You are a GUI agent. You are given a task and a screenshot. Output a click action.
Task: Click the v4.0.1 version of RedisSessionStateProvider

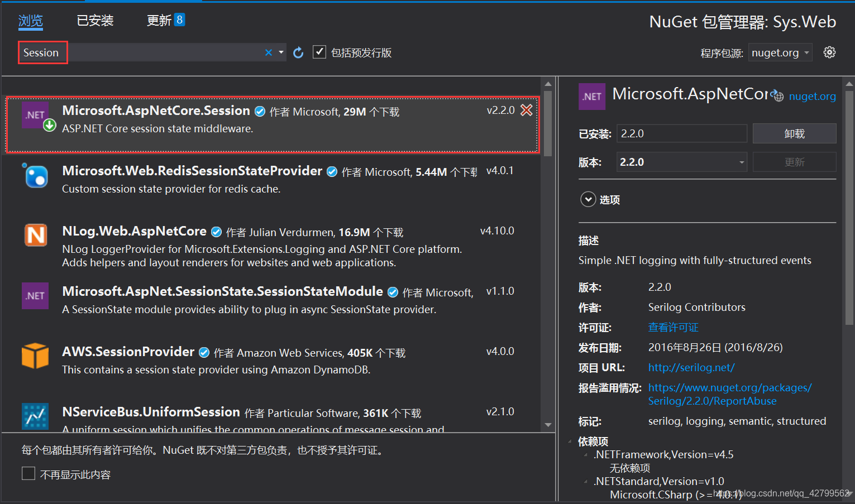click(x=500, y=170)
